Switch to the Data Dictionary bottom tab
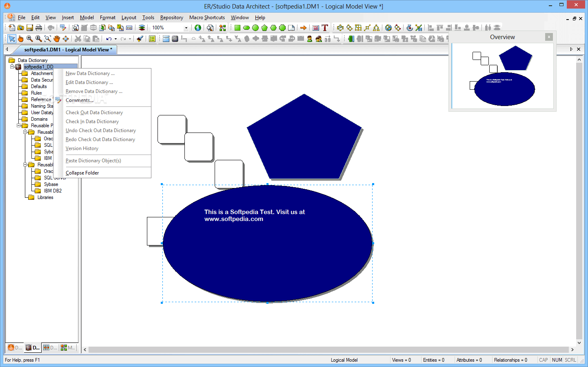 pyautogui.click(x=33, y=348)
